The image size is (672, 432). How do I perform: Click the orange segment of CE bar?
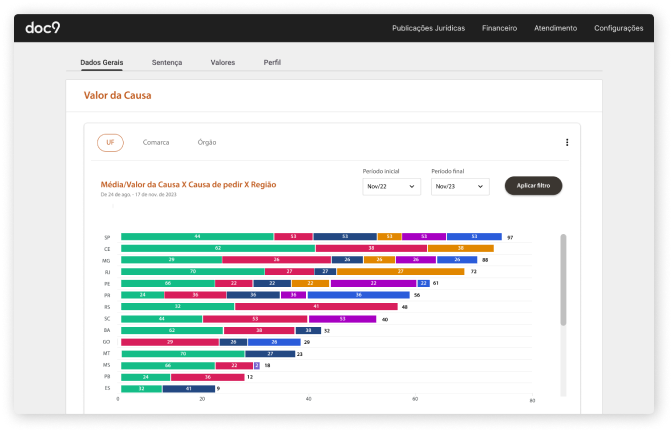point(461,248)
